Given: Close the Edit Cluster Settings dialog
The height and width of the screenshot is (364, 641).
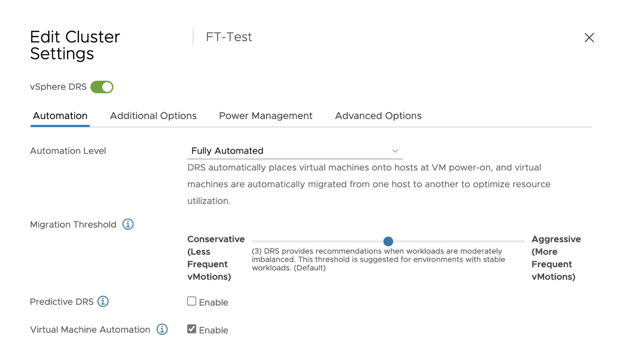Looking at the screenshot, I should pos(589,38).
